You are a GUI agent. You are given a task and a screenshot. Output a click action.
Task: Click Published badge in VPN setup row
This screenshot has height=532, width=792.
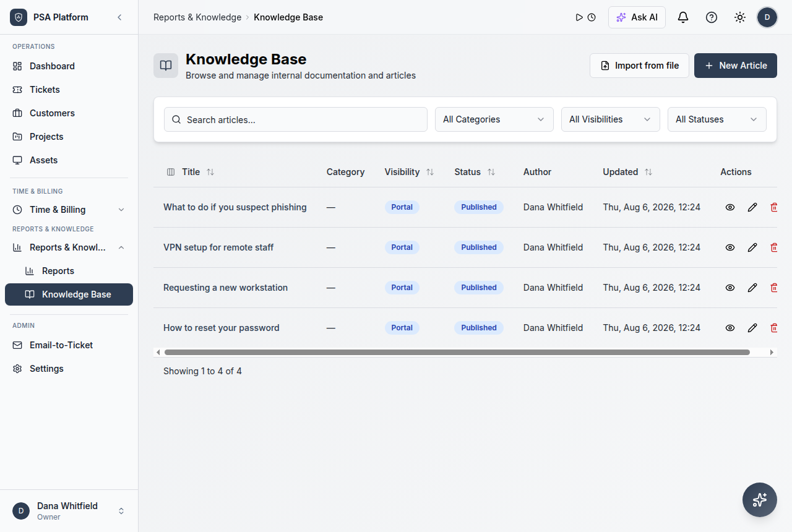click(x=479, y=247)
